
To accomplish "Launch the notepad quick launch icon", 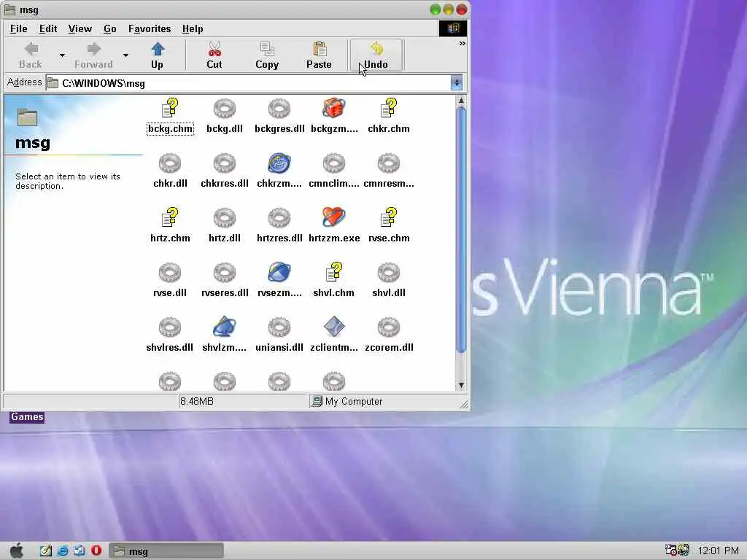I will (x=46, y=551).
